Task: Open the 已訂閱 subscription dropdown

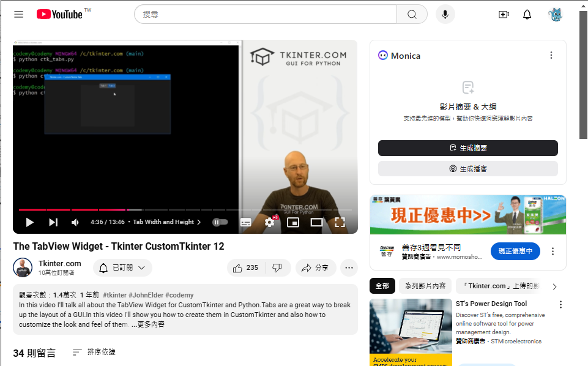Action: (x=122, y=267)
